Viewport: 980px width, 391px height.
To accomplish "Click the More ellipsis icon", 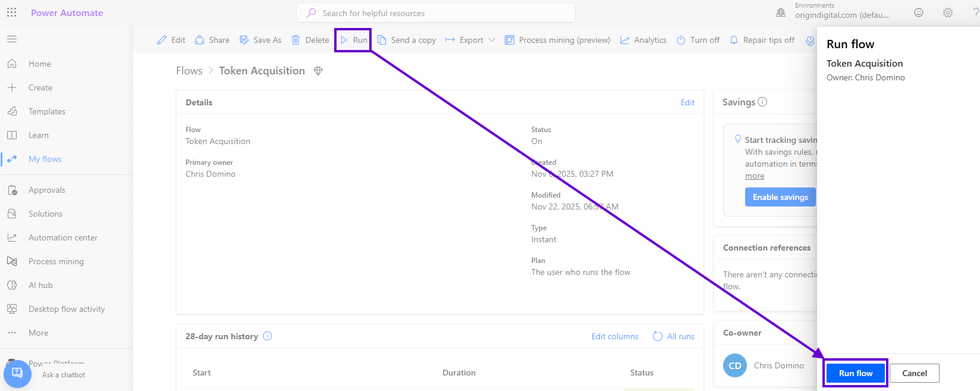I will [12, 333].
